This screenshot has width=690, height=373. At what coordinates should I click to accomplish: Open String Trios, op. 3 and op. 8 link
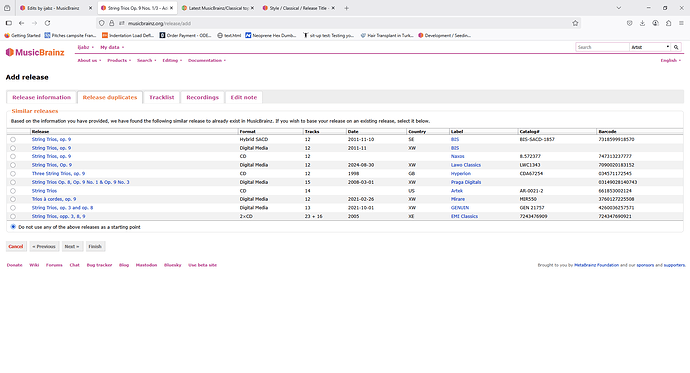coord(62,208)
